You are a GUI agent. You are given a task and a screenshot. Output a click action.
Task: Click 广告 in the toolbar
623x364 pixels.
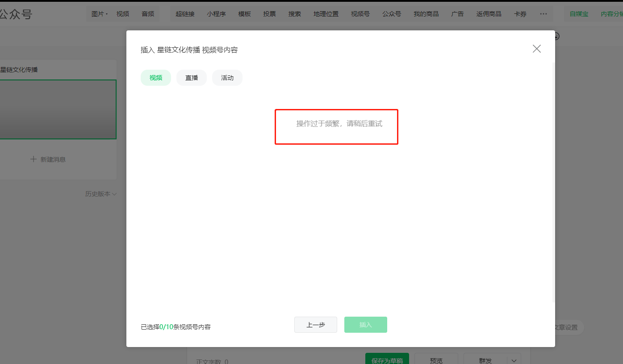[x=457, y=14]
